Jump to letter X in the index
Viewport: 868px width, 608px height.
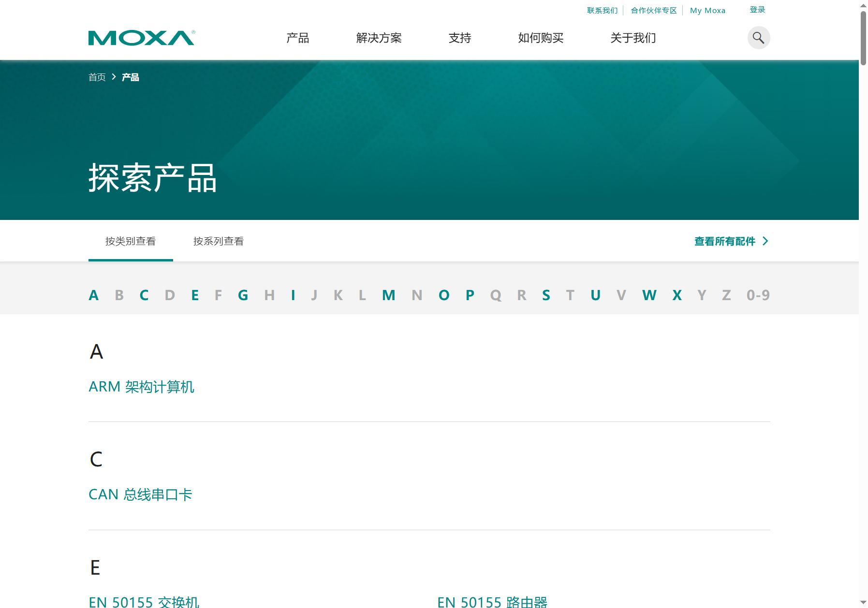point(677,295)
